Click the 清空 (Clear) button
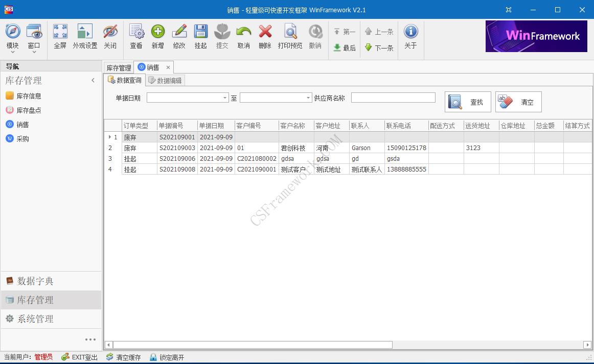 tap(518, 102)
